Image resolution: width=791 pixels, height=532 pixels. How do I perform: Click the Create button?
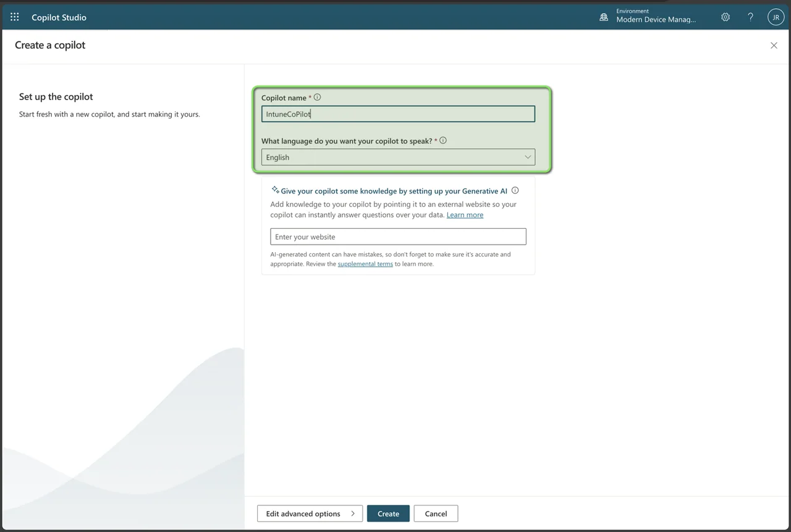388,513
